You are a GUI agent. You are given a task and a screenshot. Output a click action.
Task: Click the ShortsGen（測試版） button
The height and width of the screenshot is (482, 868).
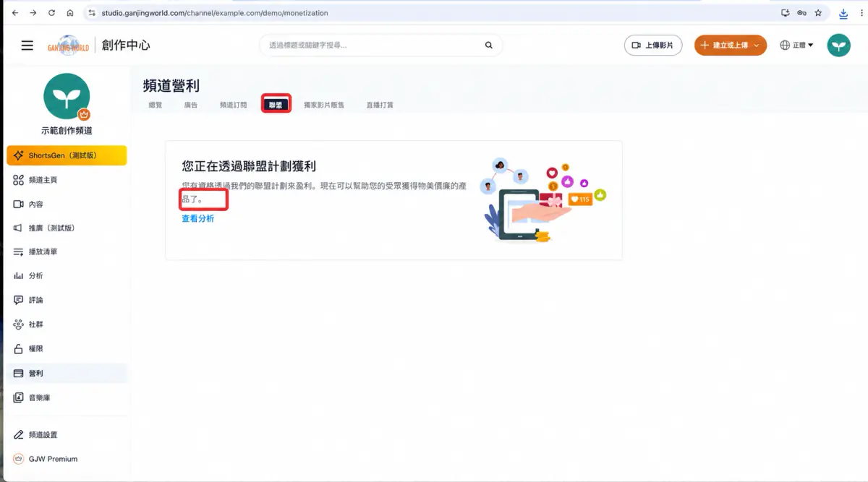click(x=67, y=155)
